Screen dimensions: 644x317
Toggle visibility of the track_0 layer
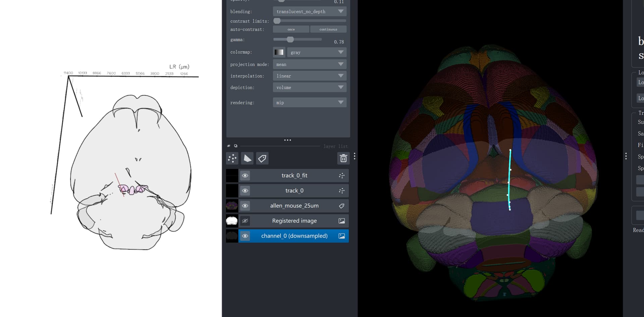tap(245, 190)
